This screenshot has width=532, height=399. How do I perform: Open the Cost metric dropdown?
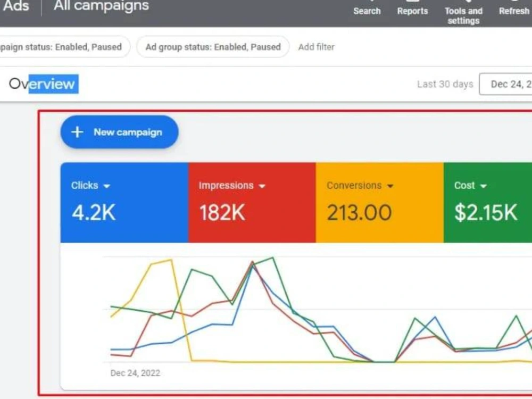tap(470, 186)
